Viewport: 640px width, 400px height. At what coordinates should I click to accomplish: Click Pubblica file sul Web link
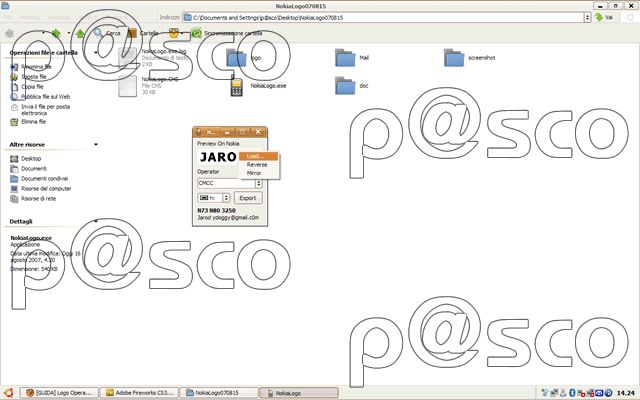point(46,97)
